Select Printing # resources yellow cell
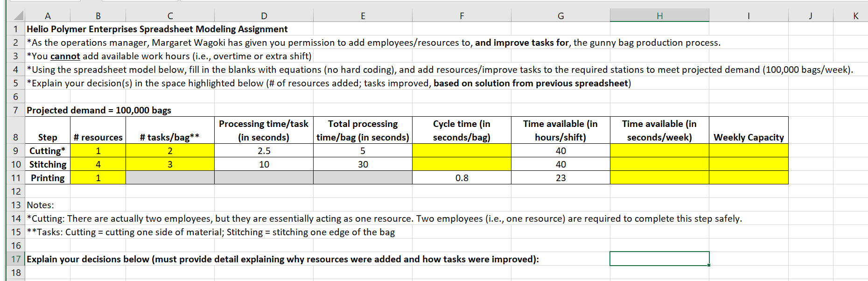 (x=98, y=178)
